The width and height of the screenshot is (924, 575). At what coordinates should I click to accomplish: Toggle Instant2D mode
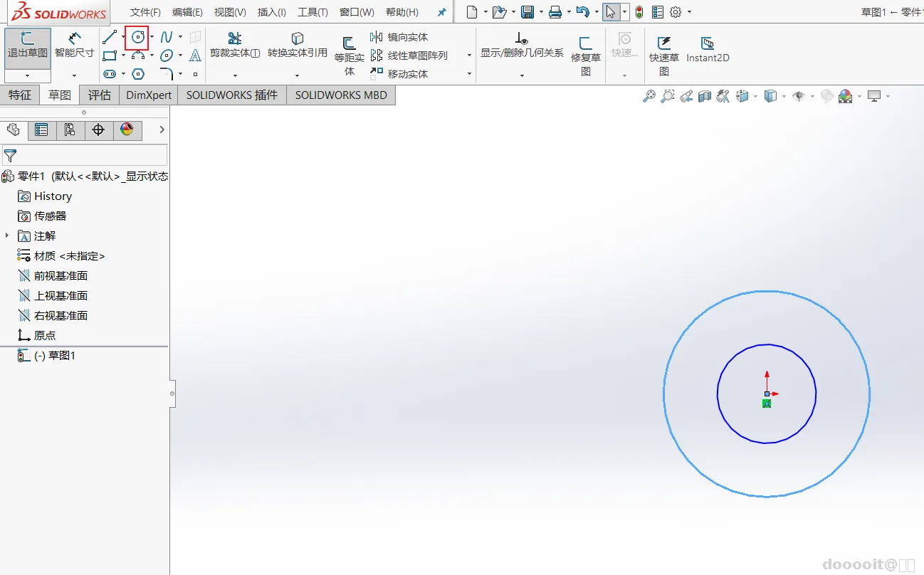(708, 50)
